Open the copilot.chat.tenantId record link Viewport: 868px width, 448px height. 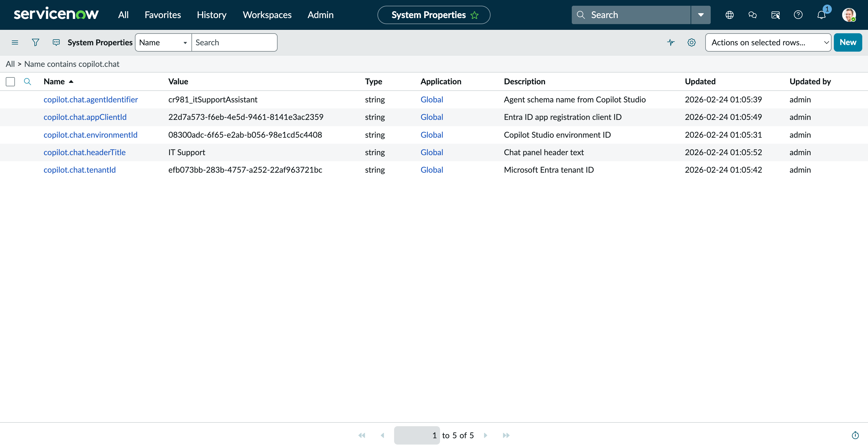pyautogui.click(x=80, y=170)
